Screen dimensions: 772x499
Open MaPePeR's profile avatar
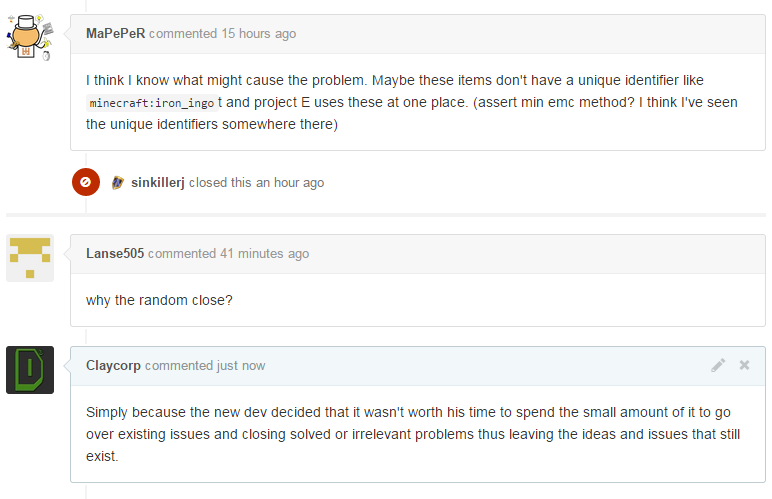click(30, 38)
